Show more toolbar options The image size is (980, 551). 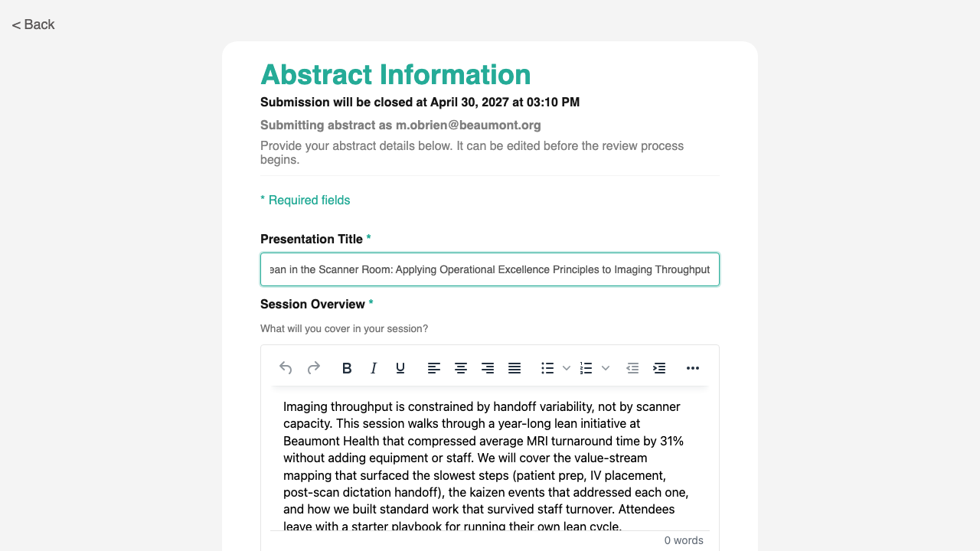pos(693,368)
